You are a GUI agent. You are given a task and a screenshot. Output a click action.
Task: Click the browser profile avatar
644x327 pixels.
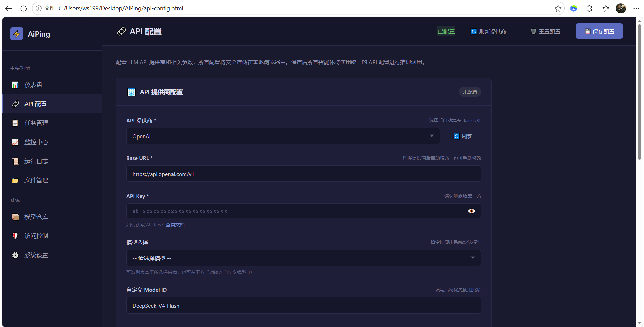621,8
